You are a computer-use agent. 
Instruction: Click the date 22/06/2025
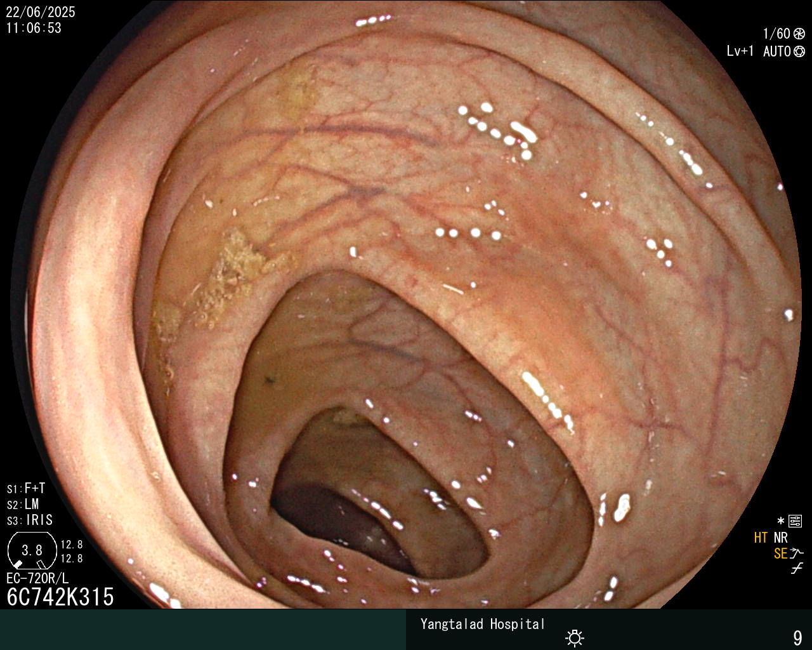point(41,12)
